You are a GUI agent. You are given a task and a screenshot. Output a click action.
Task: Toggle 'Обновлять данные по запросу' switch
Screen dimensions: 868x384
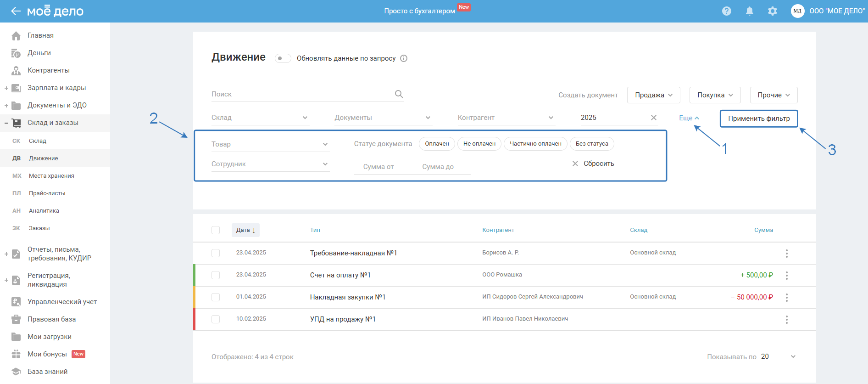coord(283,58)
